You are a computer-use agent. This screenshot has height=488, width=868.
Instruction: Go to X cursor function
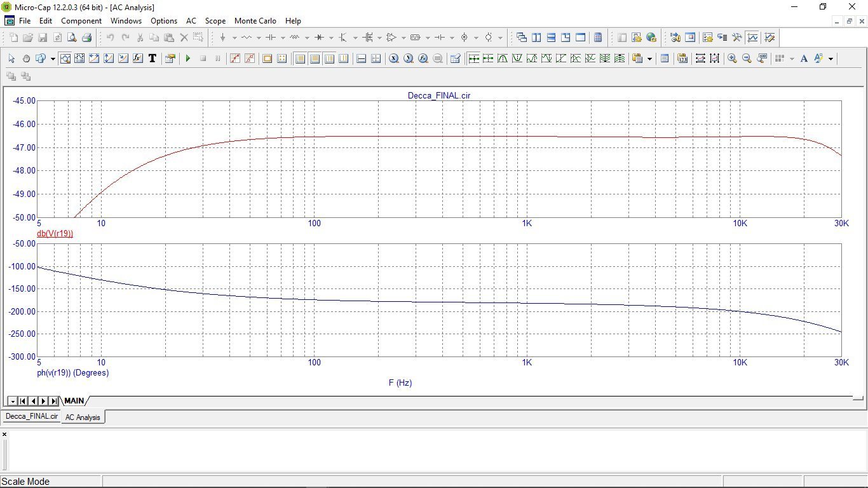pyautogui.click(x=394, y=58)
